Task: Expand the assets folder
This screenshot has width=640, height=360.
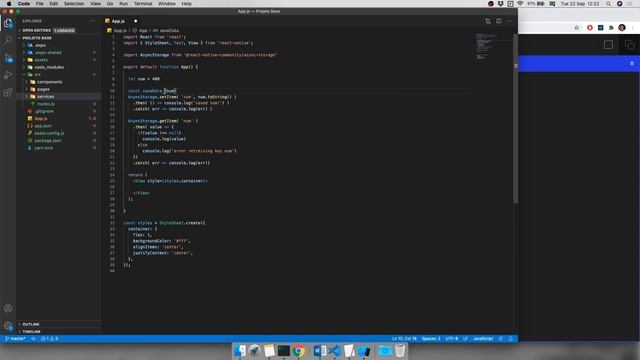Action: point(41,60)
